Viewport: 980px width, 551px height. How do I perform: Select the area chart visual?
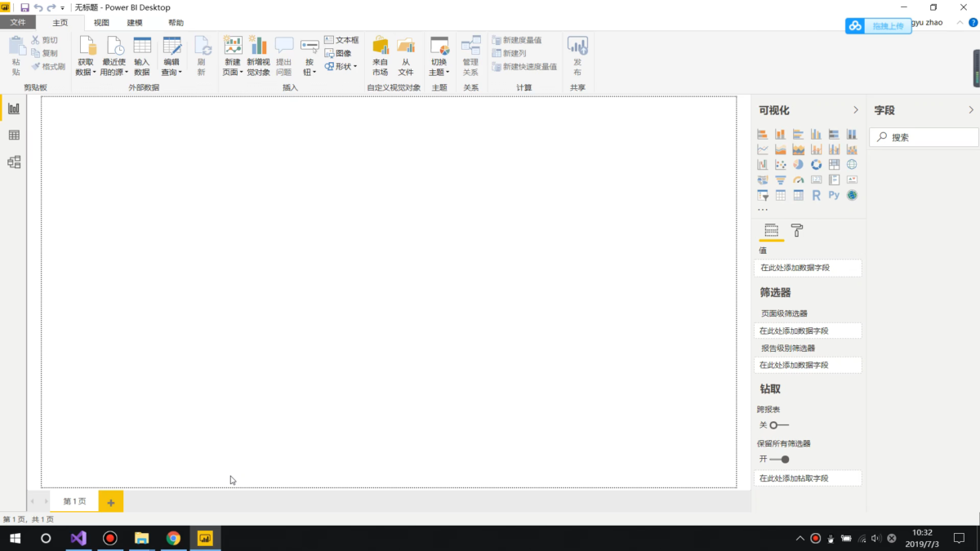coord(780,149)
